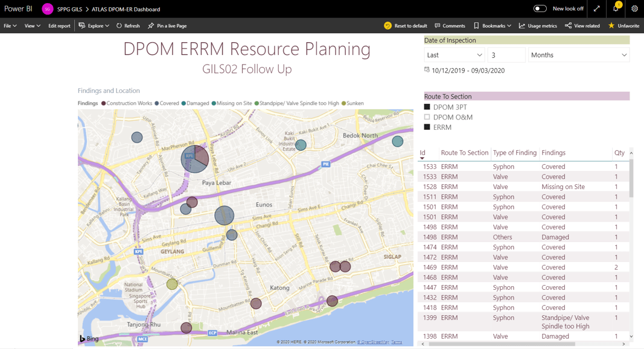Click the Refresh icon in the toolbar
Viewport: 644px width, 349px height.
(119, 25)
